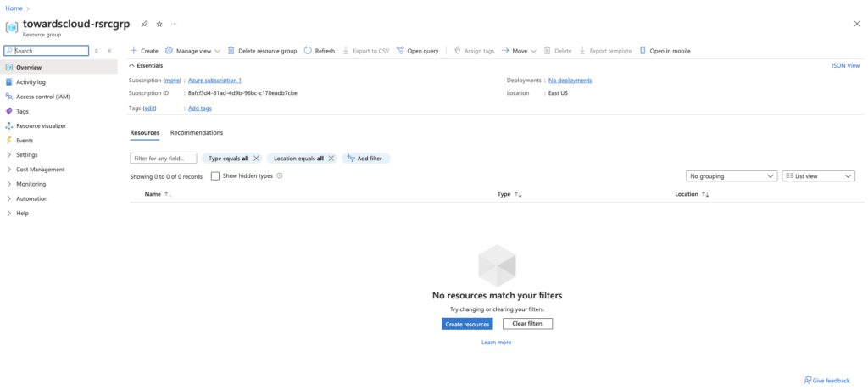Open Azure subscription 1 link
The width and height of the screenshot is (868, 390).
pos(214,81)
